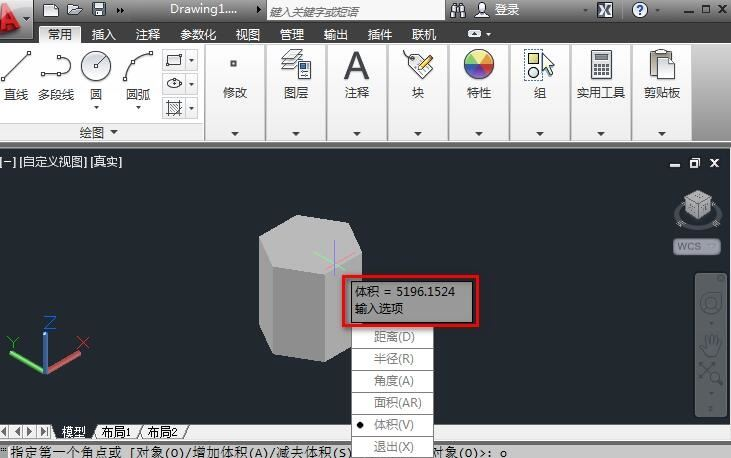731x458 pixels.
Task: Switch to the 视图 ribbon tab
Action: [x=248, y=35]
